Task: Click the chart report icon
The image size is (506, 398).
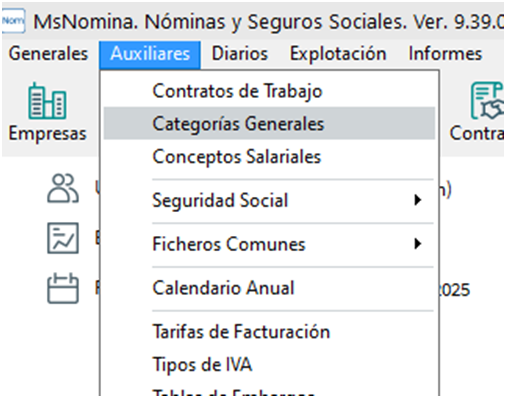Action: coord(63,238)
